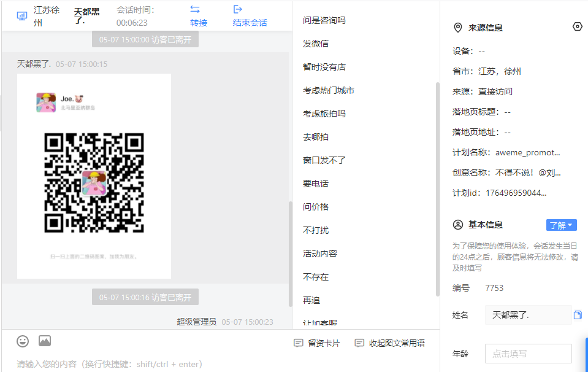The width and height of the screenshot is (588, 372).
Task: Click the 计划名称 aweme_promot value
Action: click(x=528, y=152)
